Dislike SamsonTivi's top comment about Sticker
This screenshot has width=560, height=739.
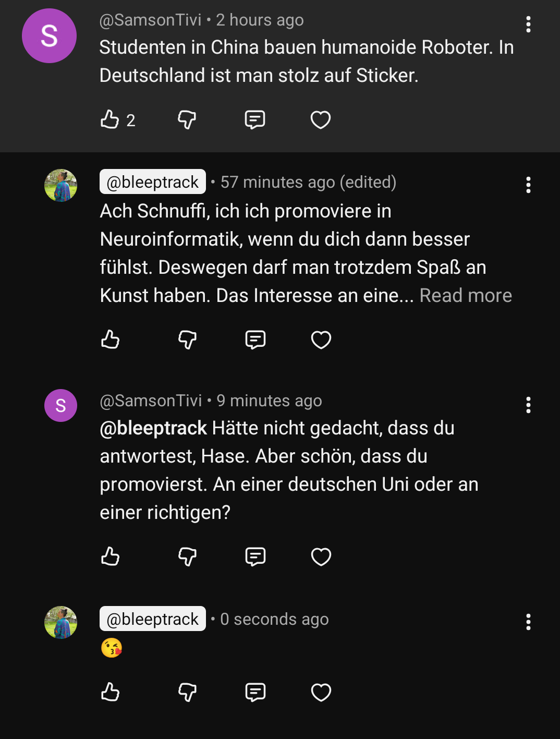[187, 119]
